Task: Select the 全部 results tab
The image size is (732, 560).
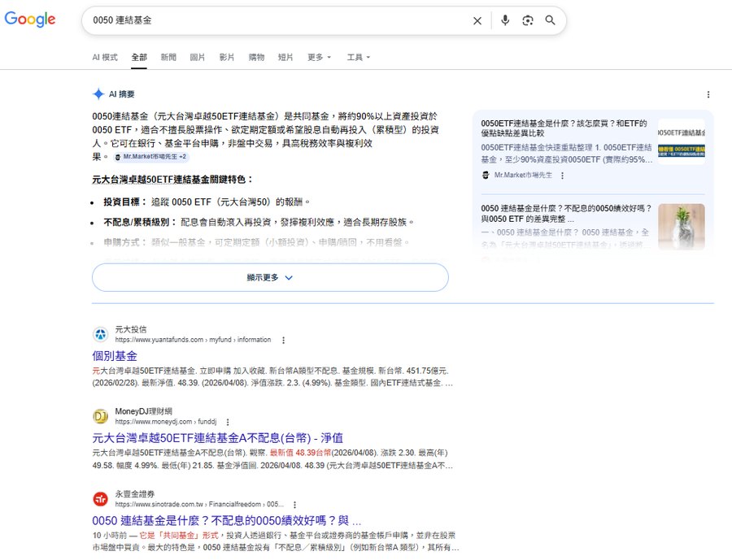Action: [139, 58]
